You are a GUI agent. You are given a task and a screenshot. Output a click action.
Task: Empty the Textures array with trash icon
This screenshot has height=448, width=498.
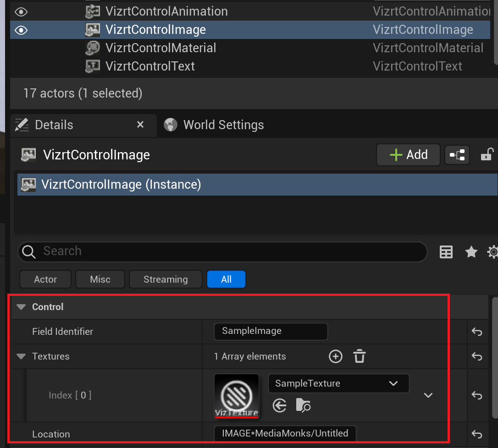point(360,356)
